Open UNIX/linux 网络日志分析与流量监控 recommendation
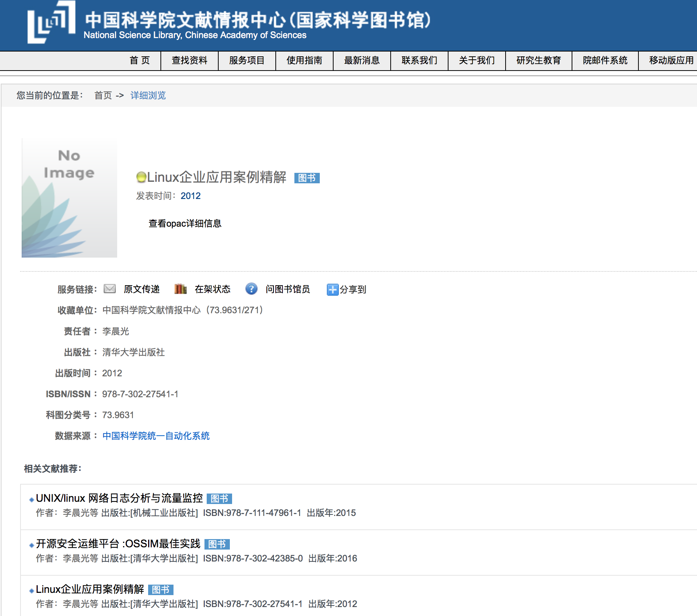This screenshot has width=697, height=616. pyautogui.click(x=119, y=498)
